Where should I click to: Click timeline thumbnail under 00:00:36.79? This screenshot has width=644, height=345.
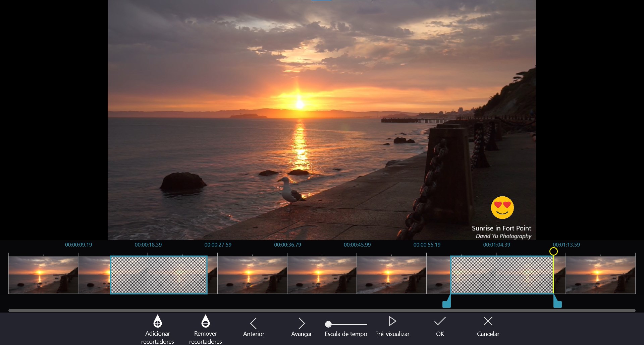click(322, 275)
